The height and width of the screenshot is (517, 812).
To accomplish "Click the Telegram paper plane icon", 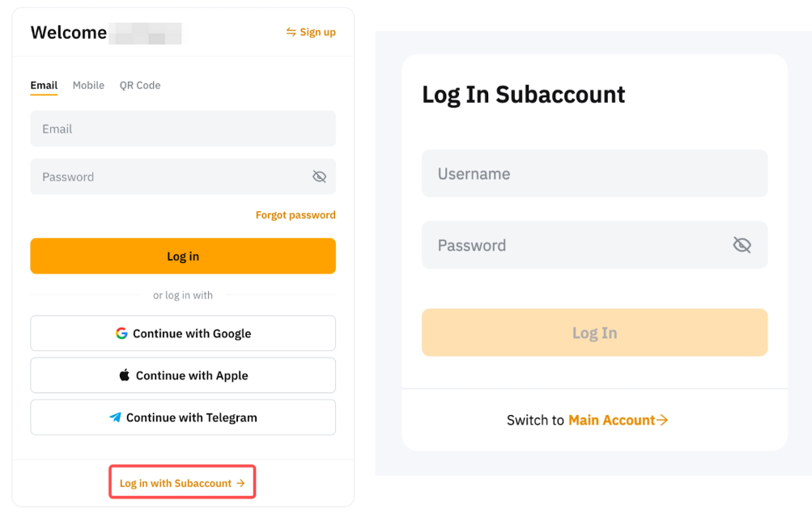I will [x=116, y=417].
